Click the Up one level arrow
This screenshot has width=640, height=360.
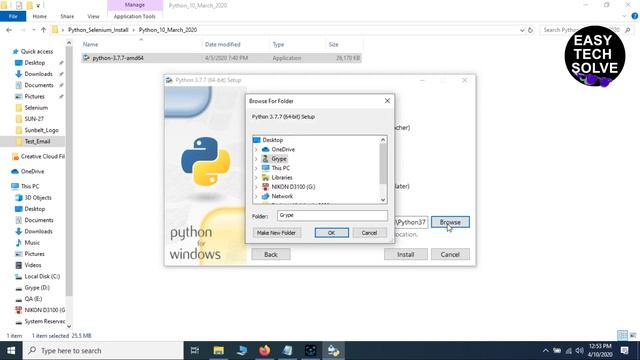[44, 30]
